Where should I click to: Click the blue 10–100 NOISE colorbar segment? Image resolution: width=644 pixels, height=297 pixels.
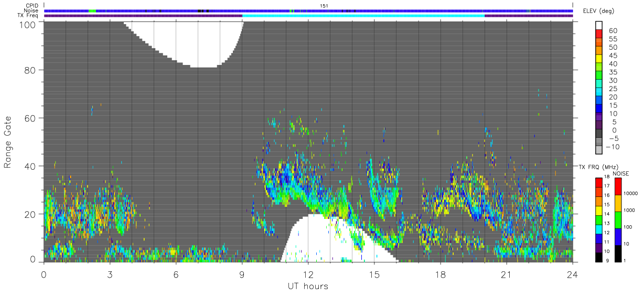tap(617, 236)
